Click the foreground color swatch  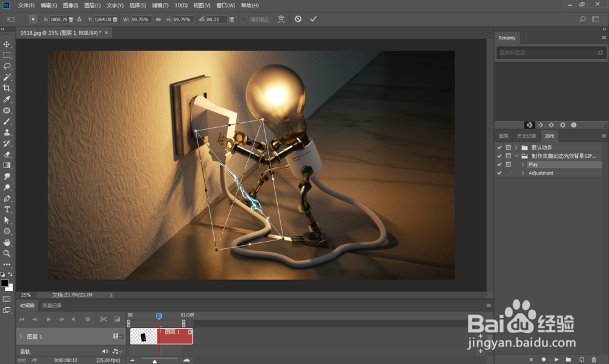tap(4, 283)
